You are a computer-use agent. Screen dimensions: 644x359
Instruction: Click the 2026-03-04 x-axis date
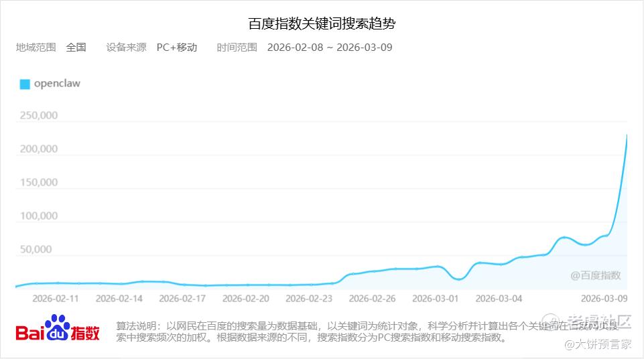(499, 299)
